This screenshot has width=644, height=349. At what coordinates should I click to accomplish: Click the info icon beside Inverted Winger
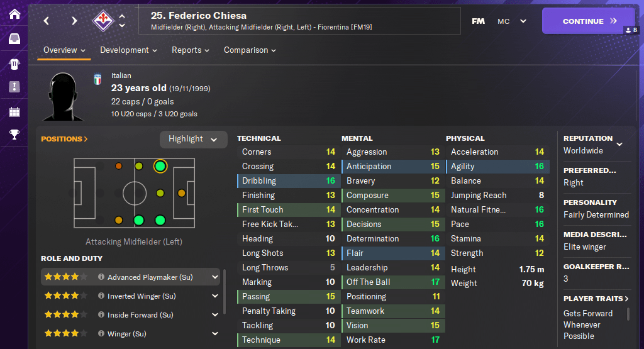tap(101, 296)
